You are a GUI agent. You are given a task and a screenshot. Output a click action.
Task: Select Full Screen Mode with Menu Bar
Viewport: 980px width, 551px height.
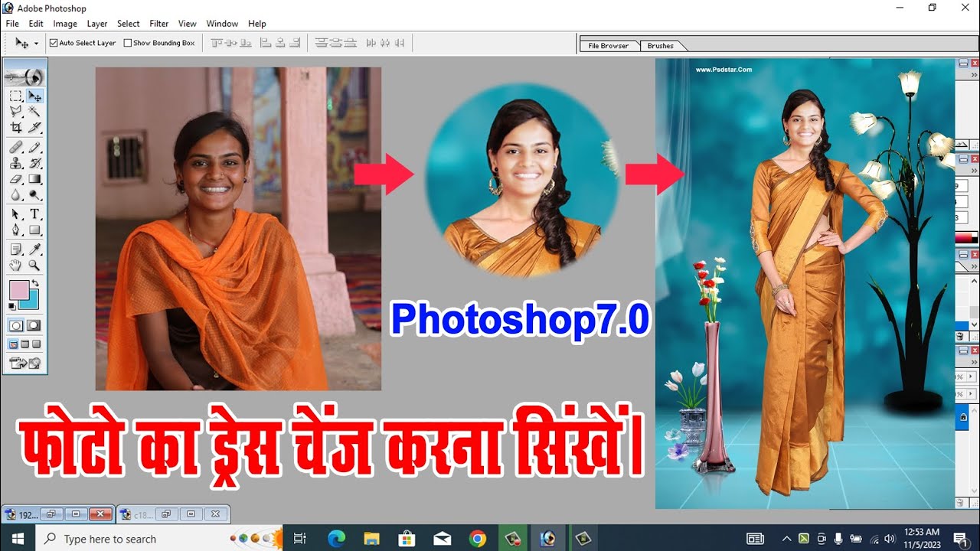click(x=25, y=344)
